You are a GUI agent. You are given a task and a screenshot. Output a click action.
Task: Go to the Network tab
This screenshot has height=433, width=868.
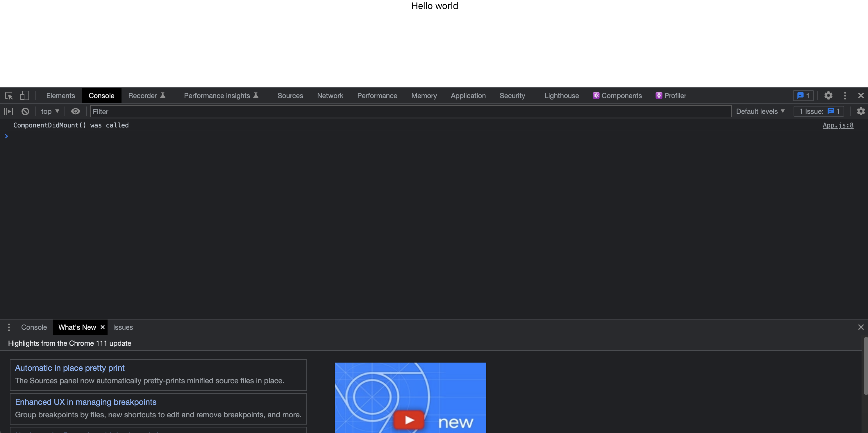(x=330, y=96)
